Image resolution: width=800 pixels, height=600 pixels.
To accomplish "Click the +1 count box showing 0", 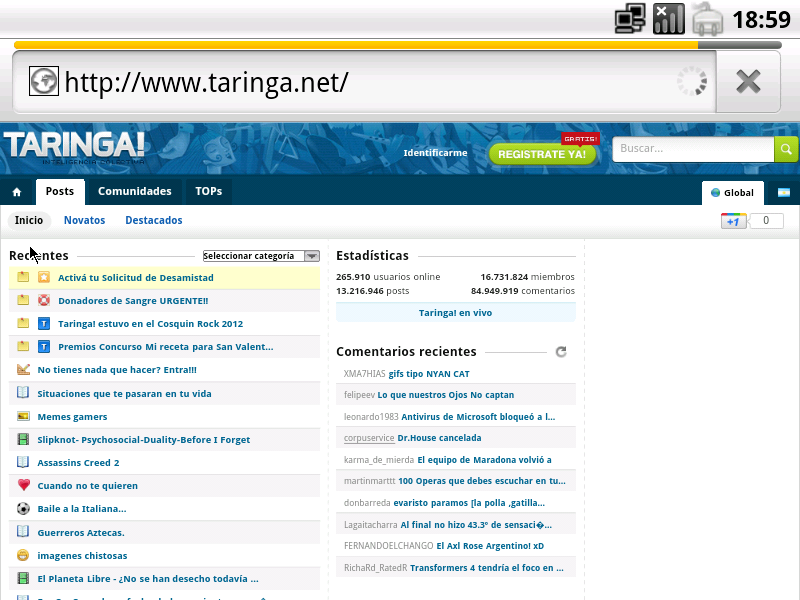I will point(765,221).
